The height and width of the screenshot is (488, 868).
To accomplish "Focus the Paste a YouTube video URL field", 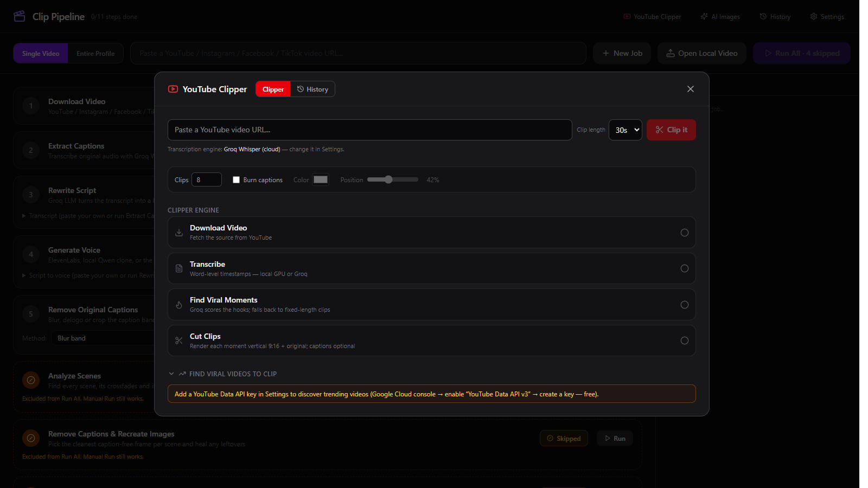I will click(x=370, y=130).
